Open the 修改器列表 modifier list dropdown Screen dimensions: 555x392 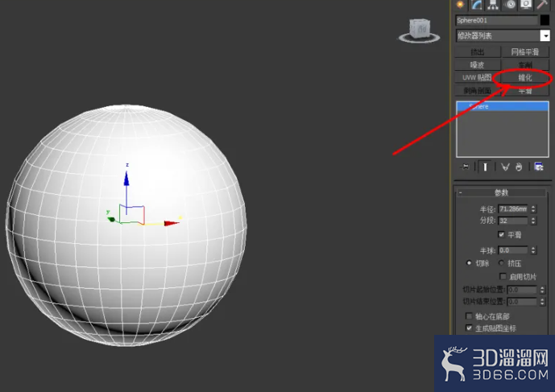pyautogui.click(x=503, y=35)
